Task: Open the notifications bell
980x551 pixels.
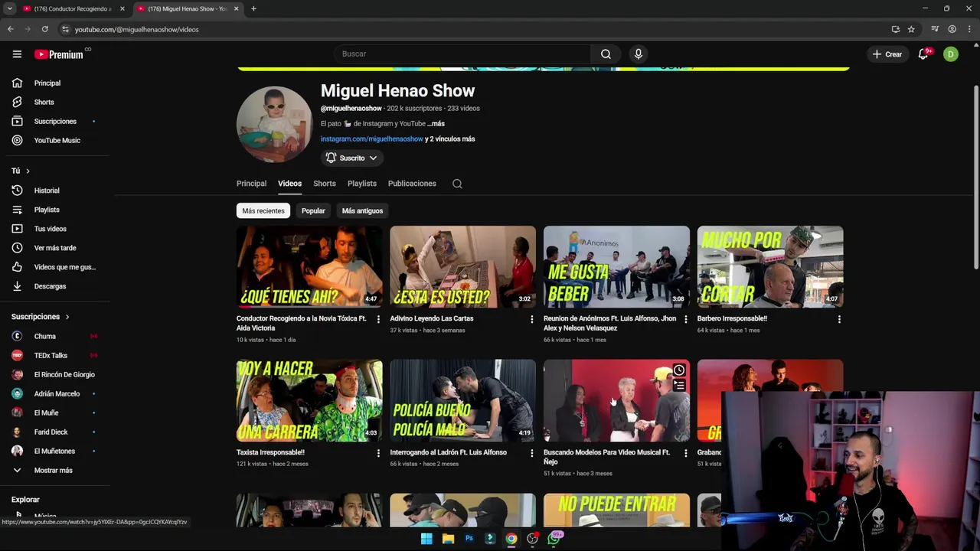Action: (x=923, y=54)
